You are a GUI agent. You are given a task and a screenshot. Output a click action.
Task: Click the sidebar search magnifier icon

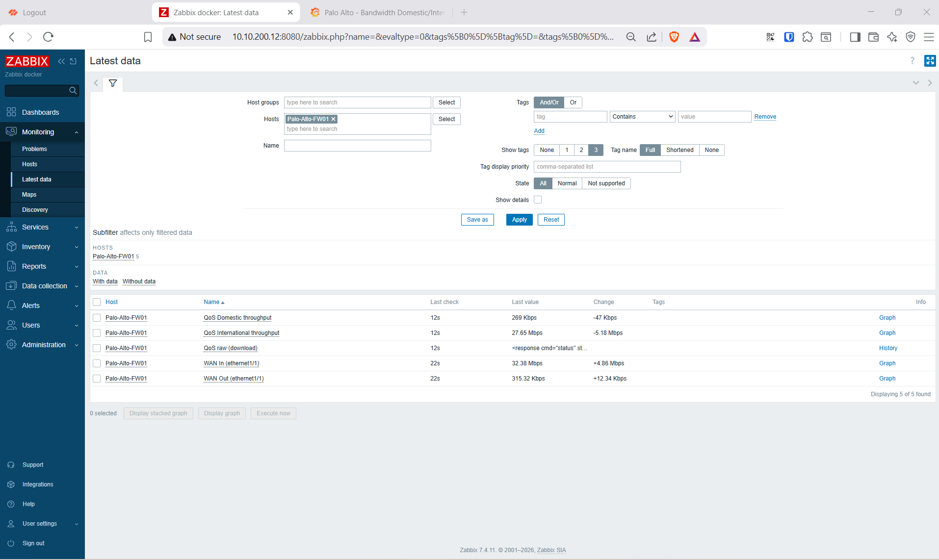[73, 91]
